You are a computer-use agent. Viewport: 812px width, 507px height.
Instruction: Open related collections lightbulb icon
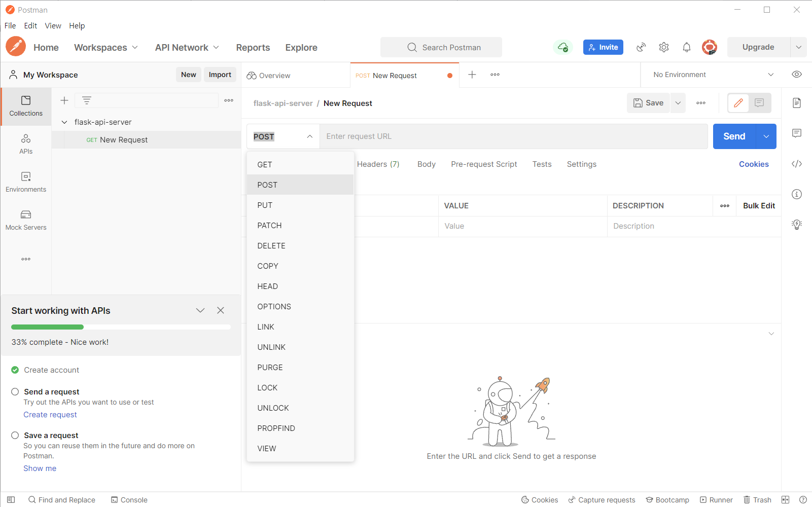point(797,225)
